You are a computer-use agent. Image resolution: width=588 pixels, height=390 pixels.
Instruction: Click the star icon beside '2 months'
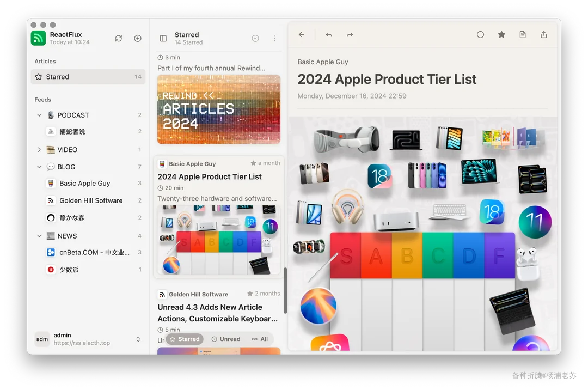[250, 294]
